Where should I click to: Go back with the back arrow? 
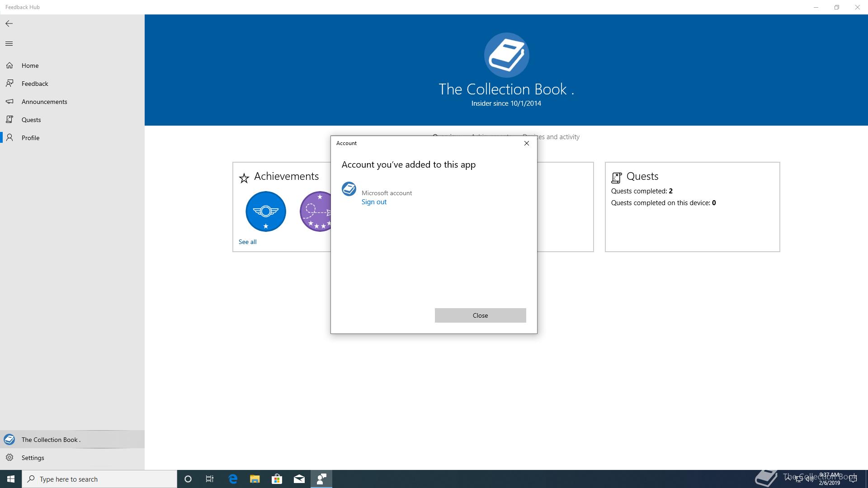click(x=9, y=23)
